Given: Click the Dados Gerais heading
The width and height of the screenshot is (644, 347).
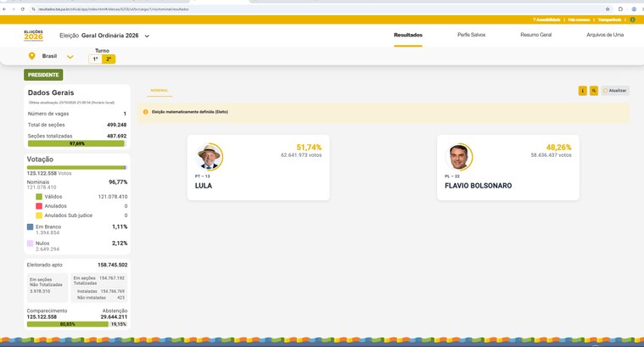Looking at the screenshot, I should pos(51,92).
